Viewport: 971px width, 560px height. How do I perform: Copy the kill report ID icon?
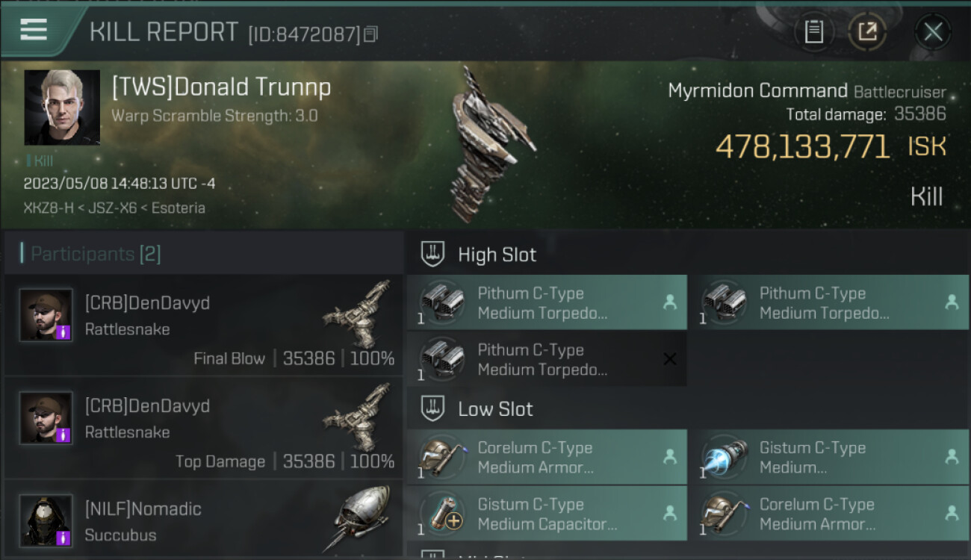(x=371, y=34)
